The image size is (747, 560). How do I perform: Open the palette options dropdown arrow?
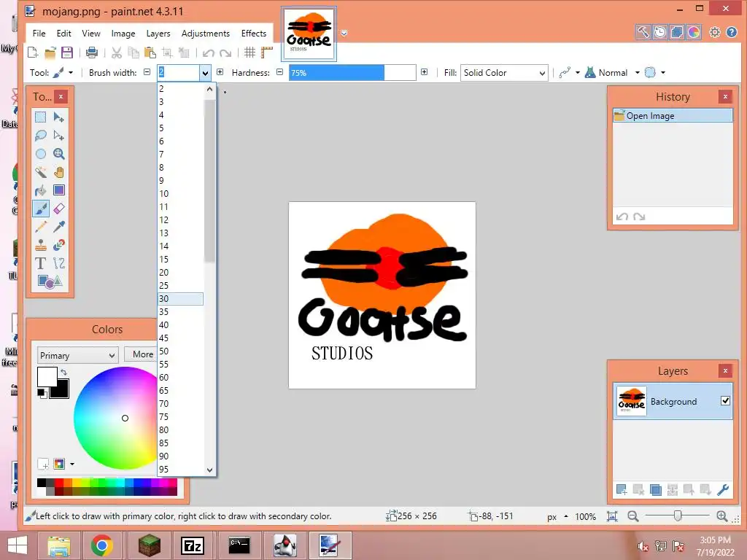pos(72,463)
